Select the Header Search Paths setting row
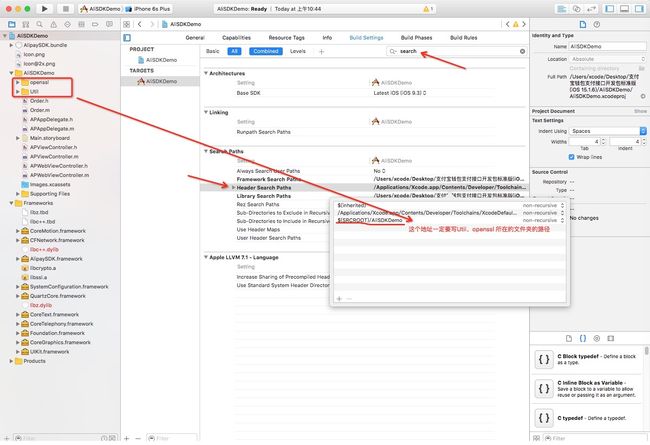The height and width of the screenshot is (445, 650). coord(364,188)
